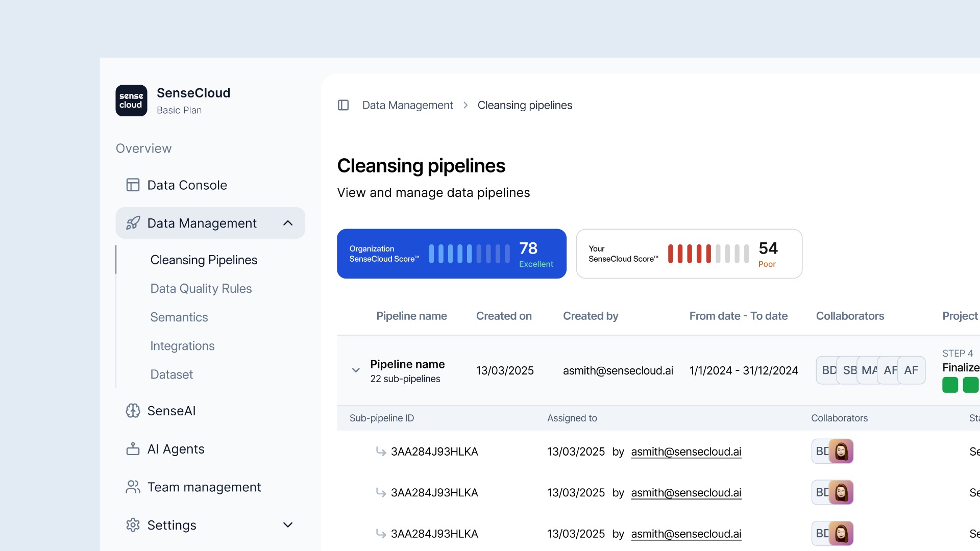Click the AI Agents robot icon
This screenshot has width=980, height=551.
133,449
